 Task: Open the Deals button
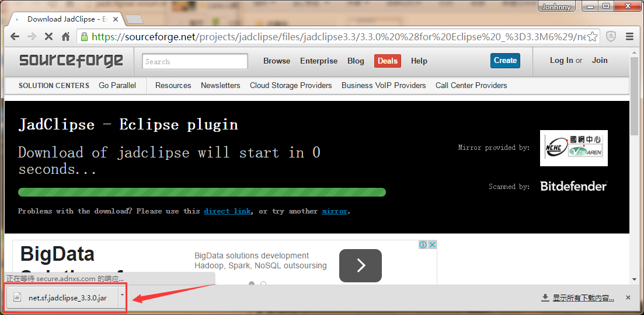click(x=387, y=61)
